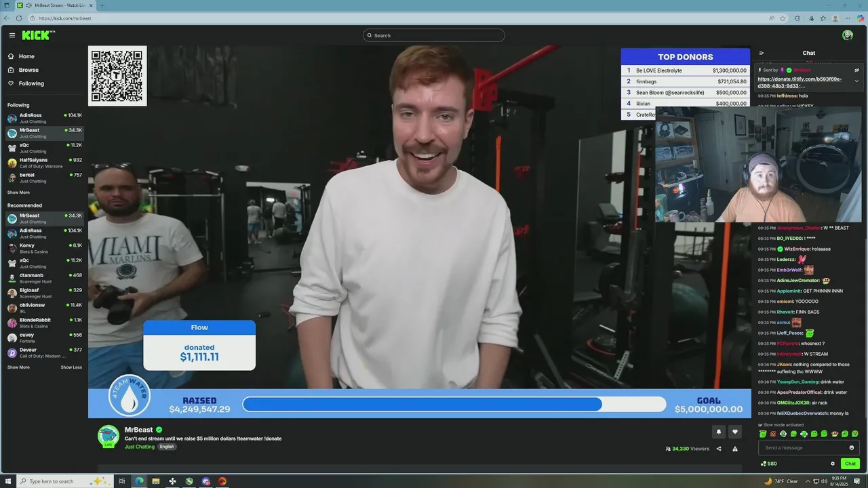Open chat settings gear
This screenshot has width=868, height=488.
833,464
